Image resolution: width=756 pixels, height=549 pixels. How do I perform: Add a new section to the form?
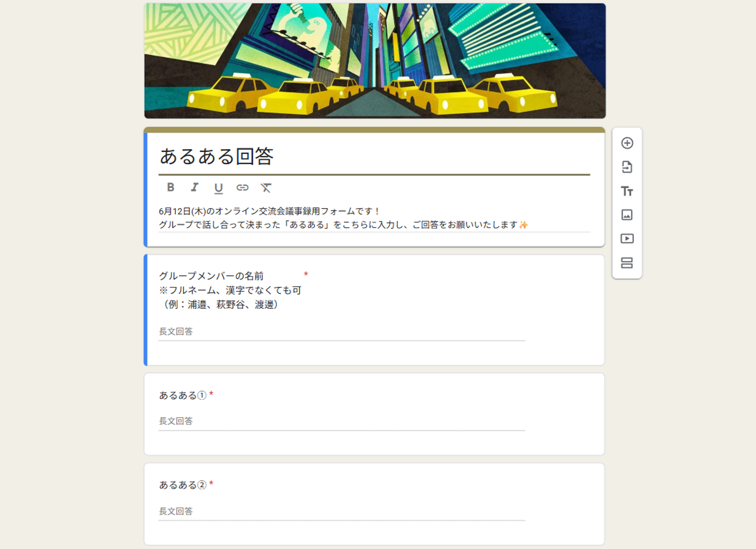[627, 263]
